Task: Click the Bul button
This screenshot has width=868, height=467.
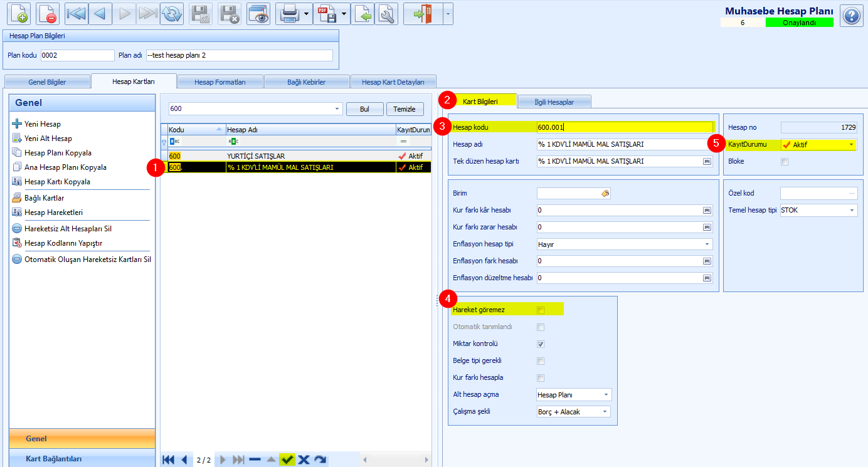Action: (364, 109)
